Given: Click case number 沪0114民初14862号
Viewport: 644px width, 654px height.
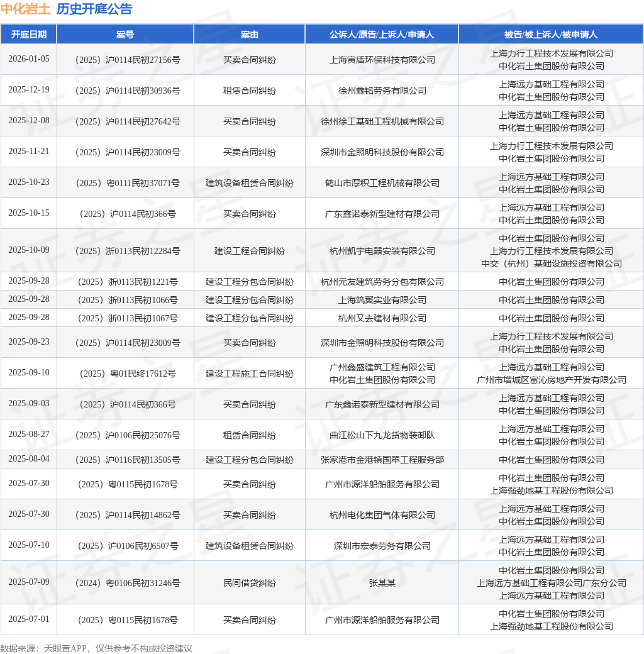Looking at the screenshot, I should [x=128, y=516].
